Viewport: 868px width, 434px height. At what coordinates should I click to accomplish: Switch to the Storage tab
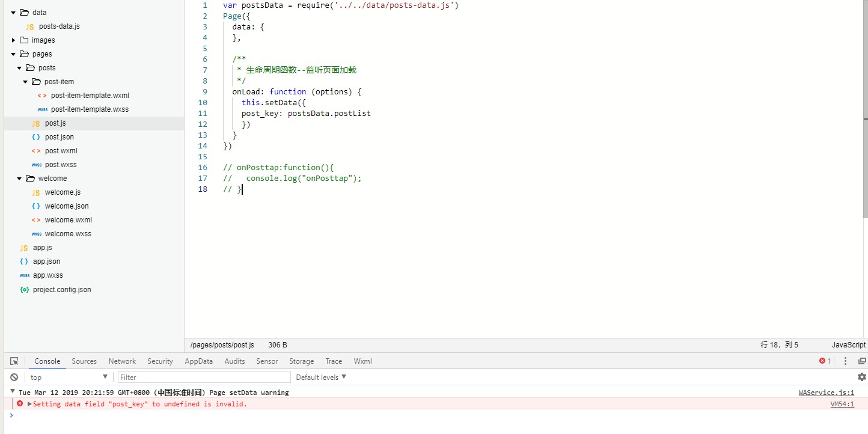tap(301, 361)
